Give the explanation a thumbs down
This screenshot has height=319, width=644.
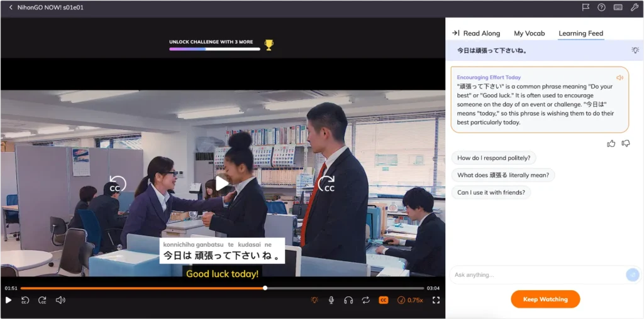click(x=626, y=144)
